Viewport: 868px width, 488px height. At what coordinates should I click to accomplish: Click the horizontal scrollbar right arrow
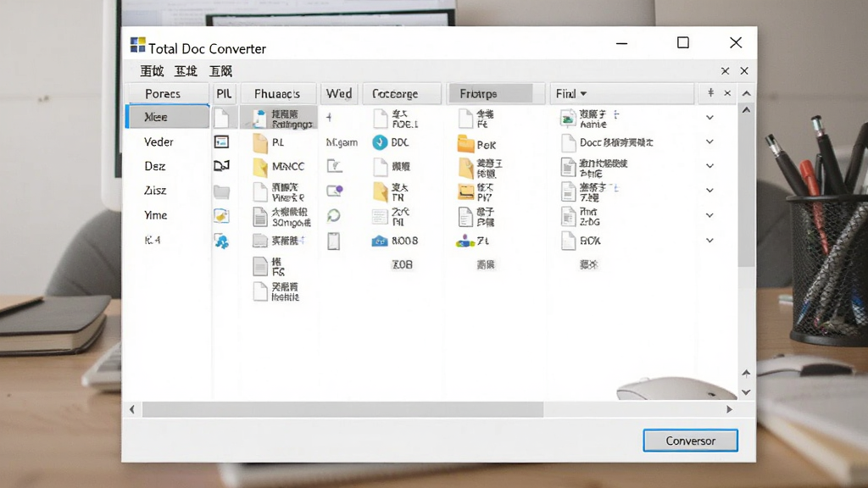point(729,409)
